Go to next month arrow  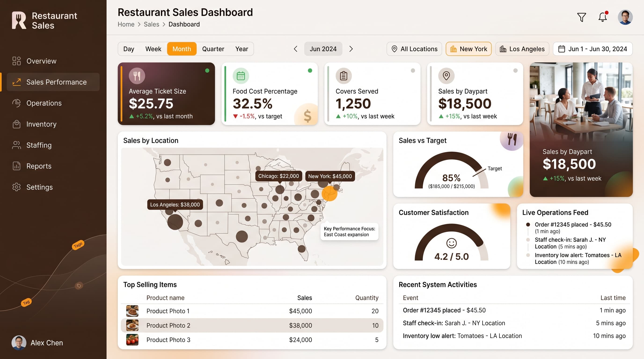[x=351, y=49]
